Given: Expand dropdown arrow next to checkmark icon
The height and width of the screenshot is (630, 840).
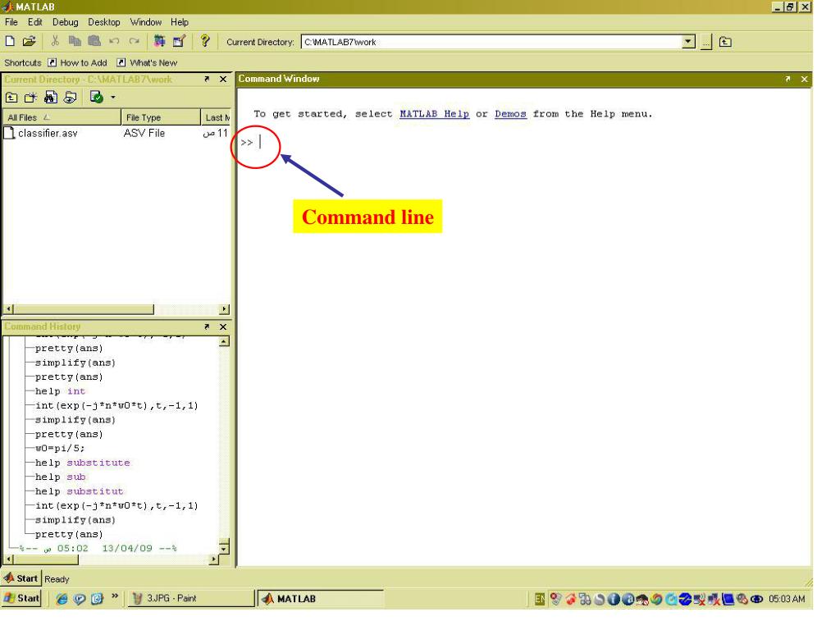Looking at the screenshot, I should (x=113, y=98).
